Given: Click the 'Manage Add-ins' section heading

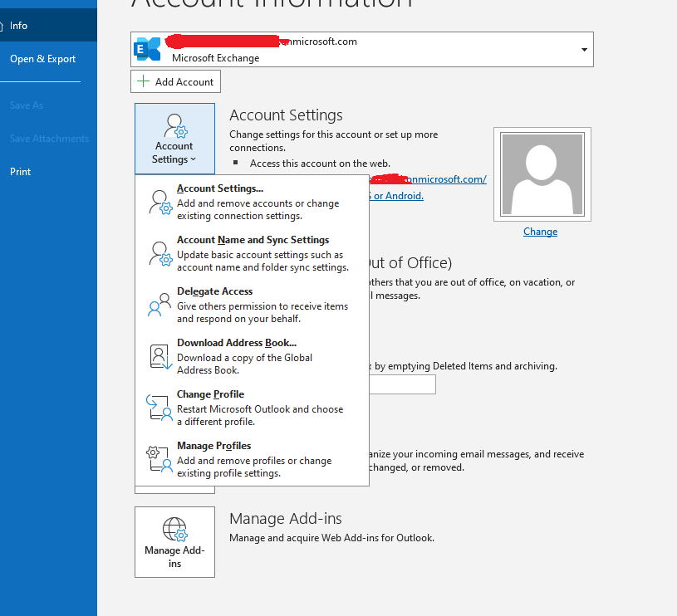Looking at the screenshot, I should point(286,519).
